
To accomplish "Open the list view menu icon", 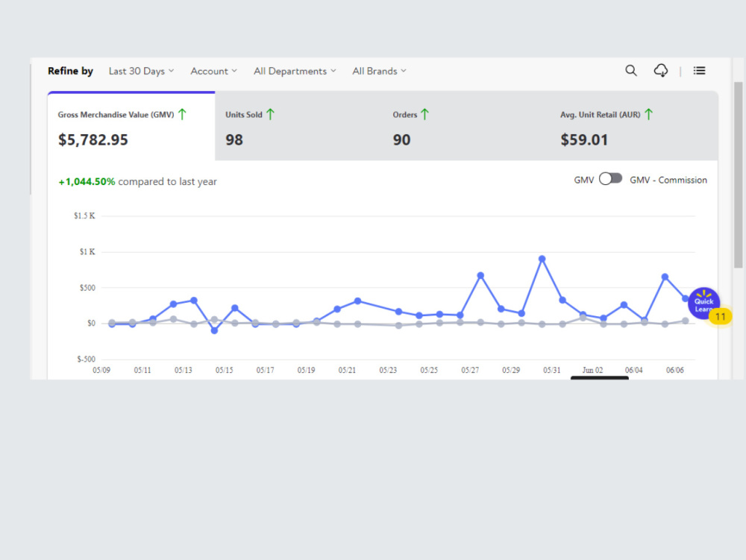I will point(700,71).
